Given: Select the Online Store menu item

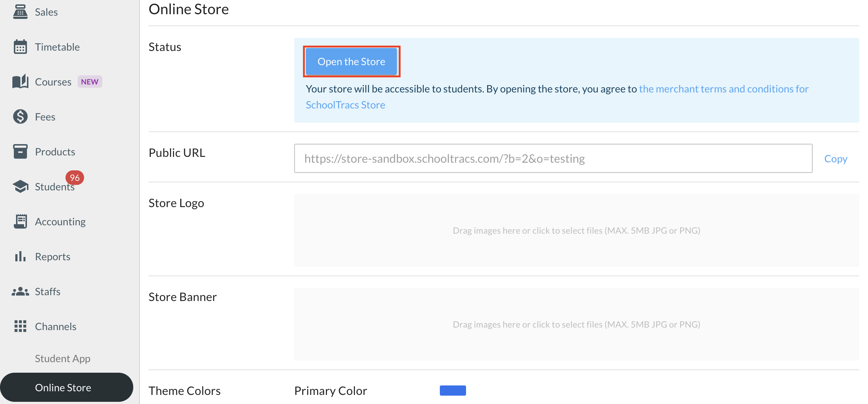Looking at the screenshot, I should point(63,388).
